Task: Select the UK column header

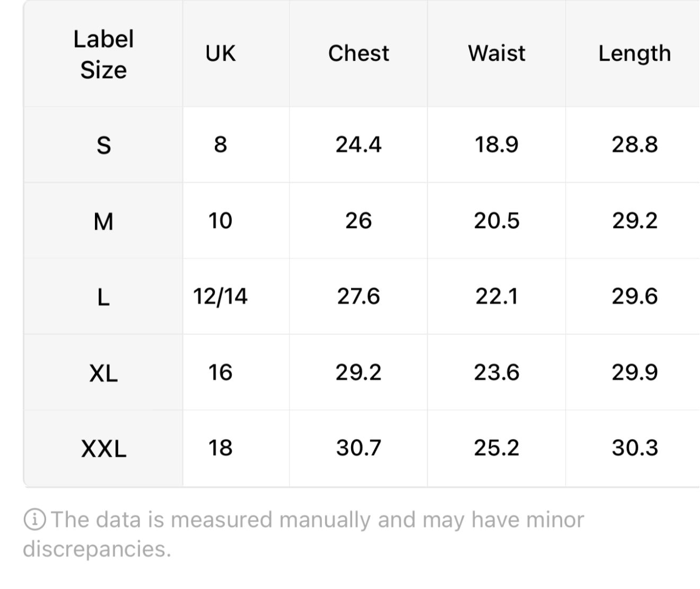Action: tap(221, 53)
